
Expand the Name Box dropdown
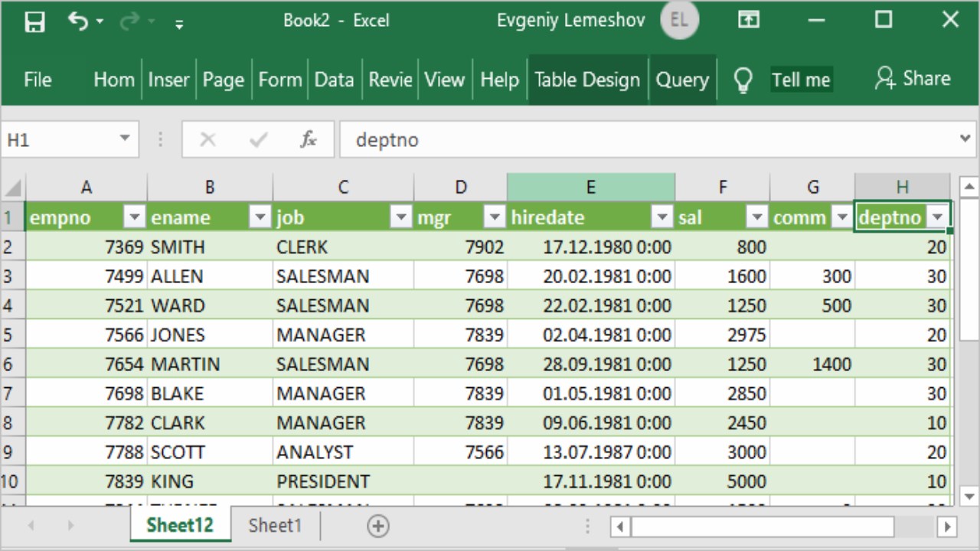pyautogui.click(x=125, y=139)
